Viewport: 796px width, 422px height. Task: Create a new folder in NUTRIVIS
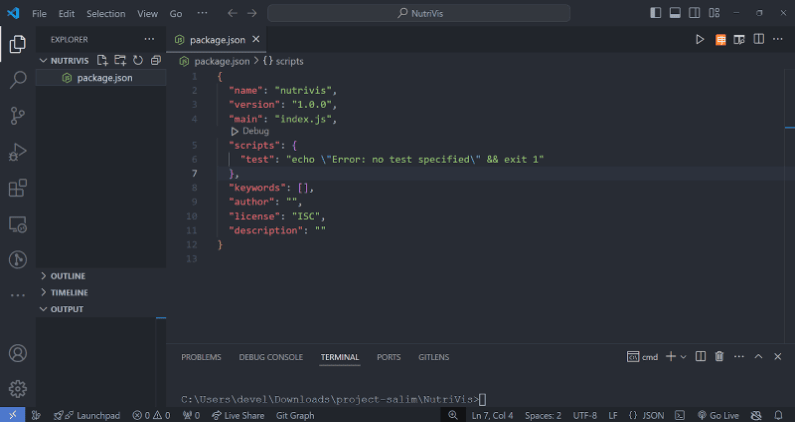[x=120, y=60]
